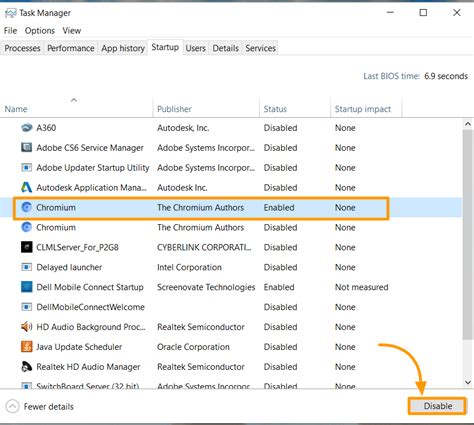Select Adobe CS6 Service Manager entry
The image size is (474, 425).
(90, 148)
